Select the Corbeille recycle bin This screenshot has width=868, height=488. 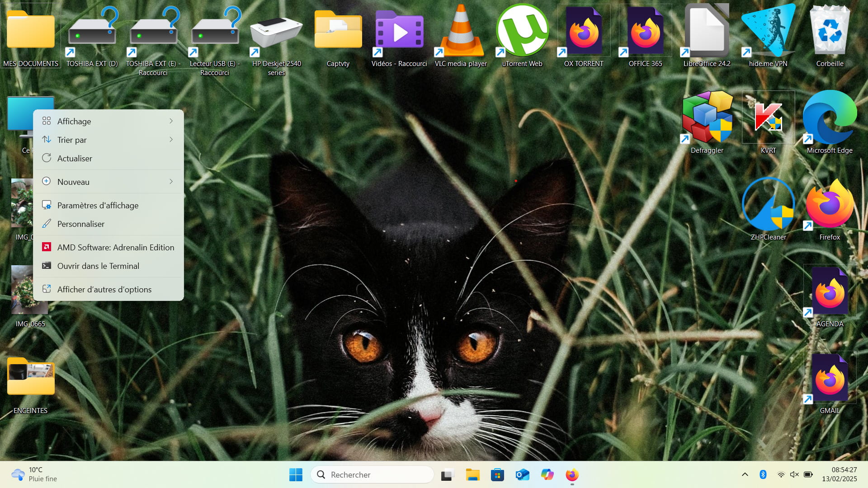point(830,31)
